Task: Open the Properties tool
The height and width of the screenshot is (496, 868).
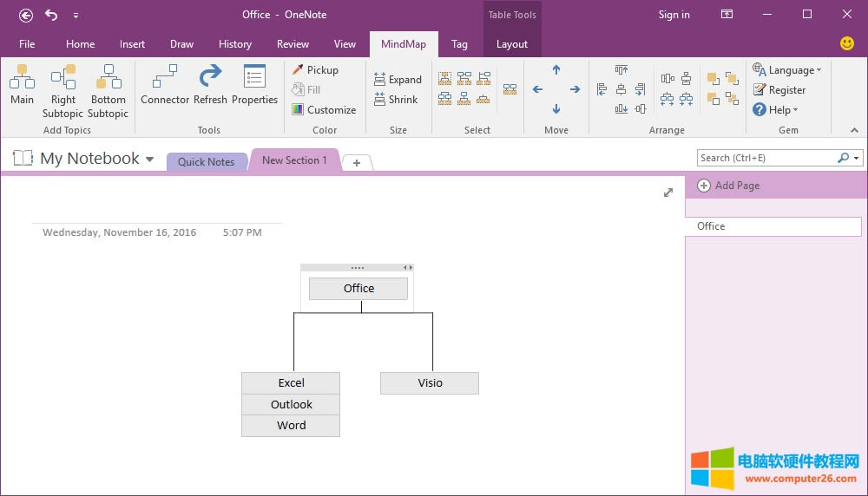Action: pos(254,85)
